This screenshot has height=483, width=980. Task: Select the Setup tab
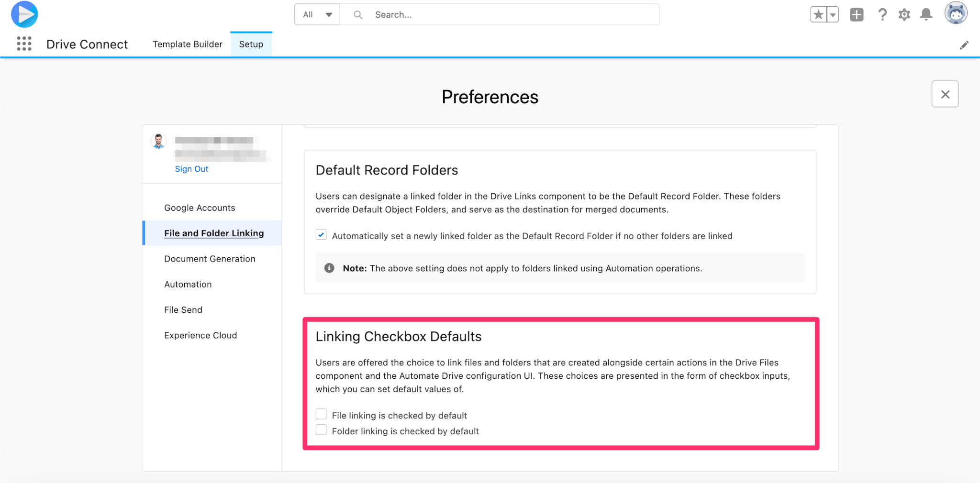point(251,44)
